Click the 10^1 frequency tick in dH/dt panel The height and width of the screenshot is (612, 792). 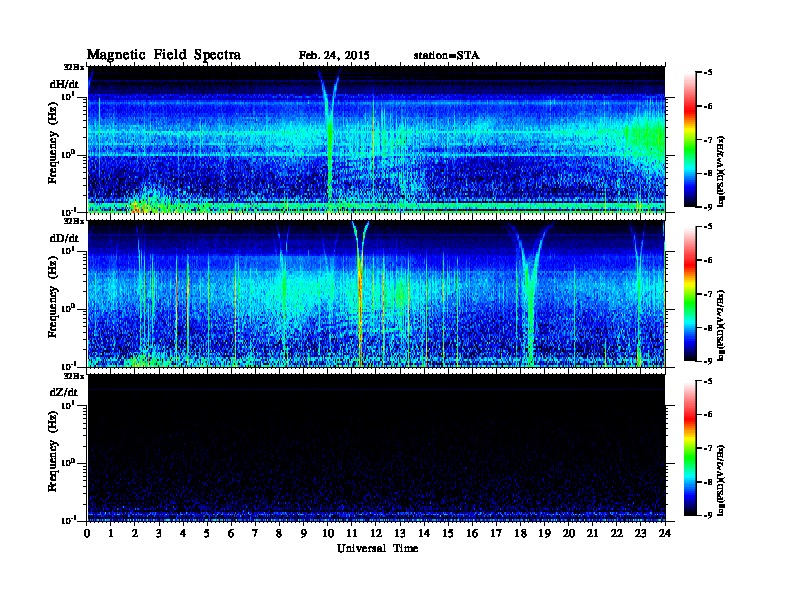(x=68, y=96)
